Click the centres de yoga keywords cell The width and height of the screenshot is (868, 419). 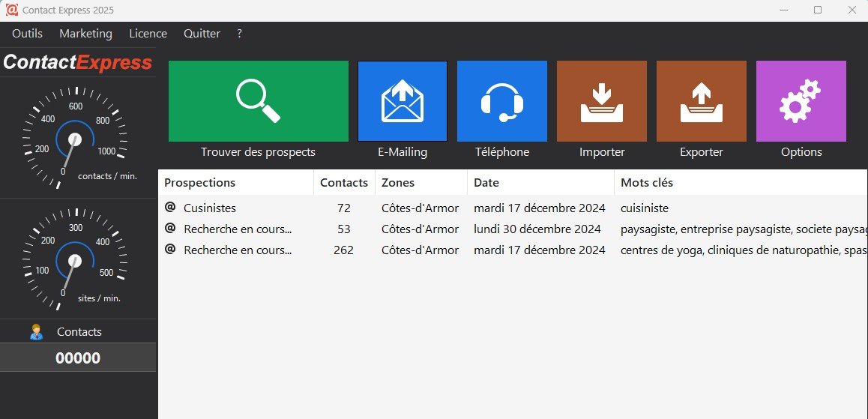pyautogui.click(x=744, y=250)
